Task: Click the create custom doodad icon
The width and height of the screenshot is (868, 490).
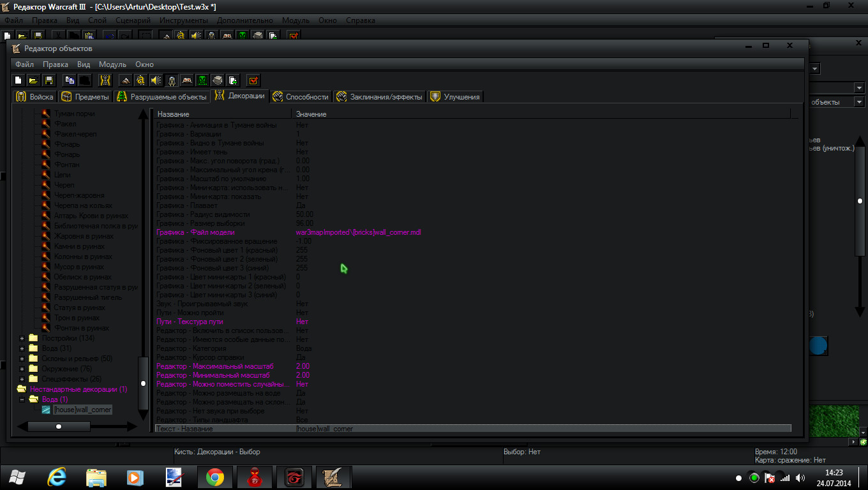Action: 105,80
